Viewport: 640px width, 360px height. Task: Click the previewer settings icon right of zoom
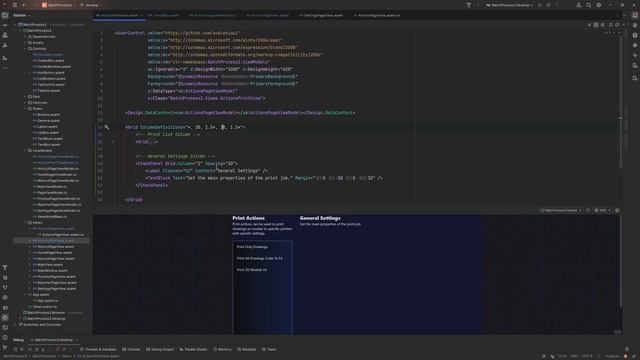tap(617, 210)
